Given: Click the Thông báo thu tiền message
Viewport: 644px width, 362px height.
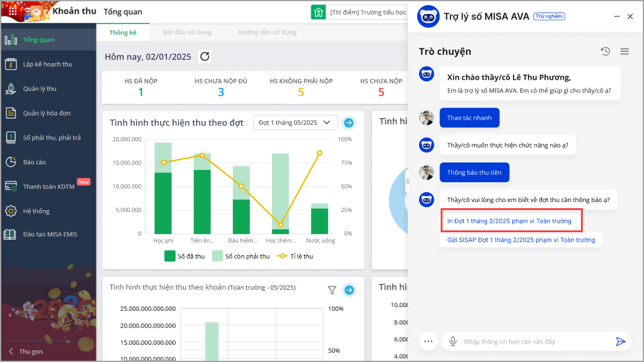Looking at the screenshot, I should click(x=475, y=172).
